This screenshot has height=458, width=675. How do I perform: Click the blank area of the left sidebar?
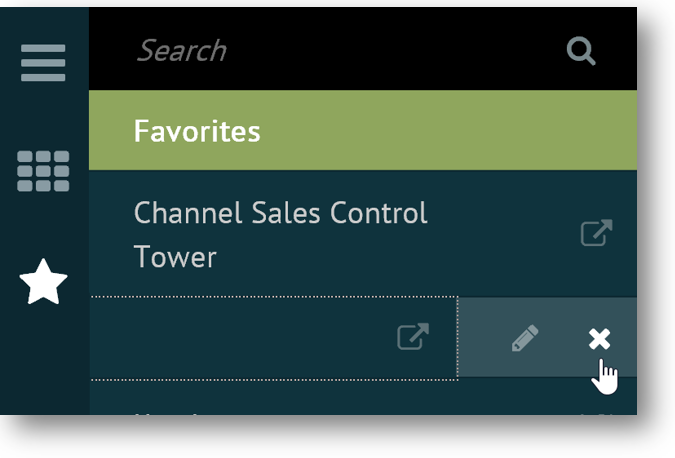point(44,370)
